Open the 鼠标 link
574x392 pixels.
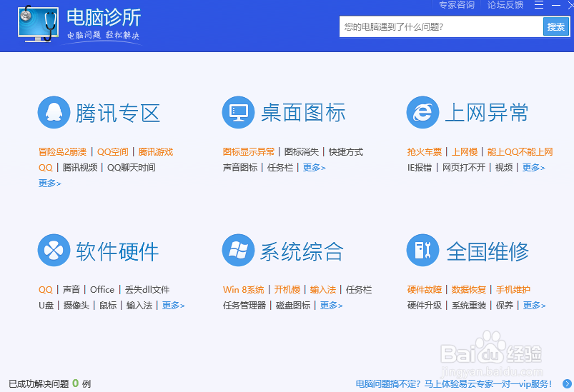point(108,306)
